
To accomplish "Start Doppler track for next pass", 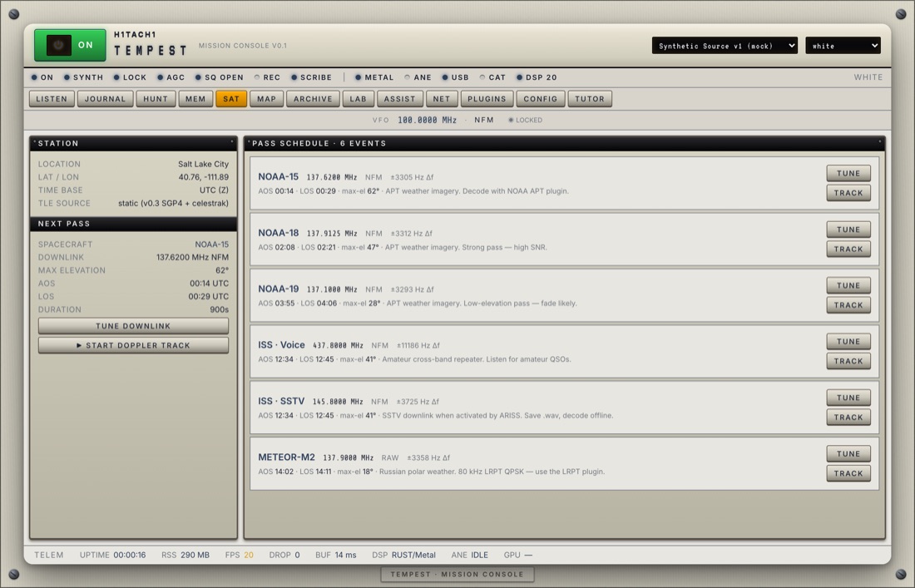I will tap(134, 345).
